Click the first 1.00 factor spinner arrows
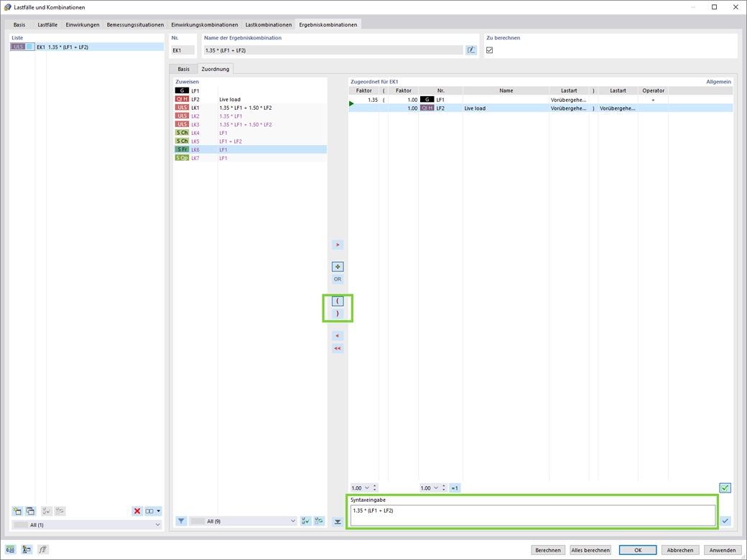 (375, 488)
